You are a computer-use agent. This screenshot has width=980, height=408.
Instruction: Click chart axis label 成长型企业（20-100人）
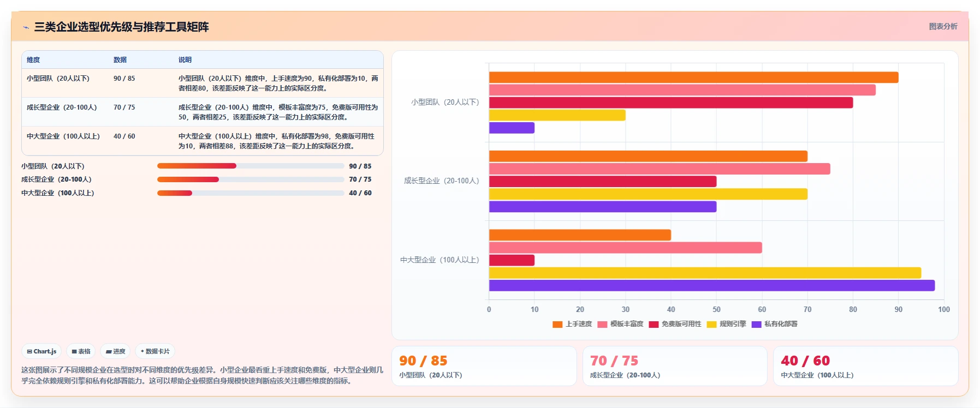point(441,181)
